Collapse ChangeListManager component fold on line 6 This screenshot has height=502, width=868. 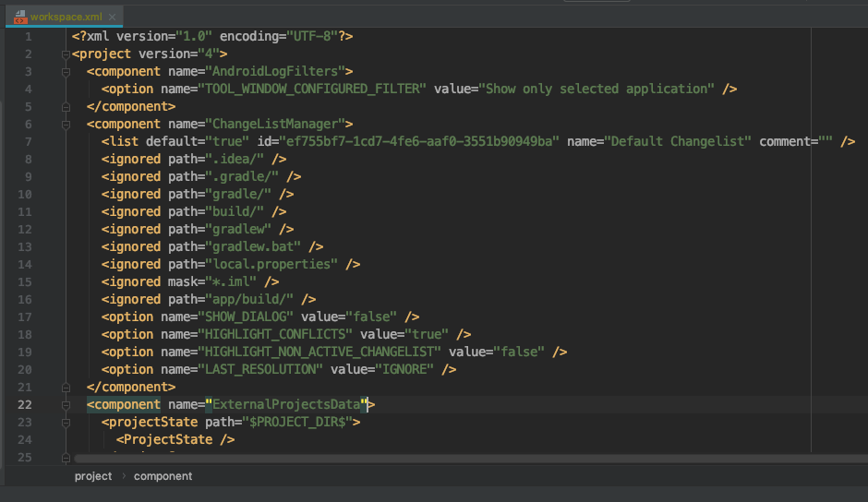click(66, 125)
